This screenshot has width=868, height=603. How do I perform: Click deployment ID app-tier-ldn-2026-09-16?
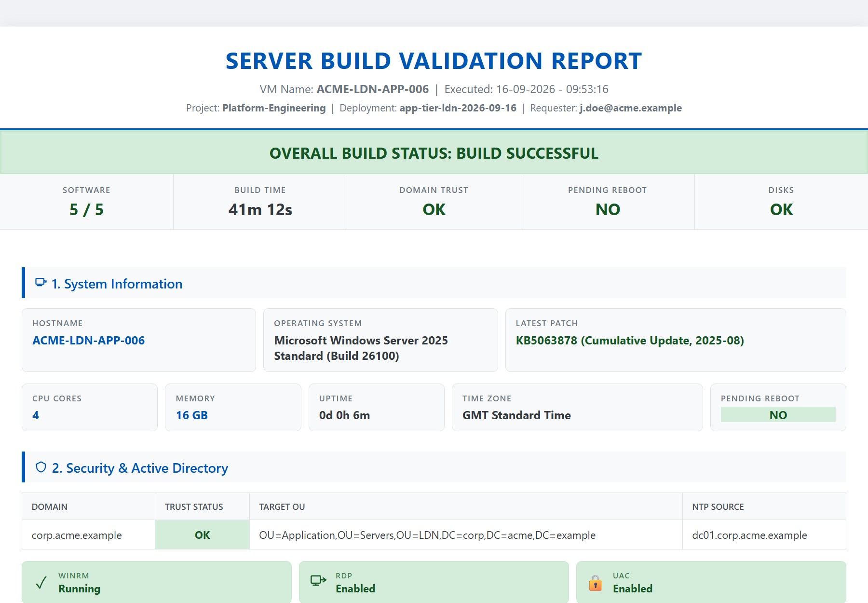(458, 108)
